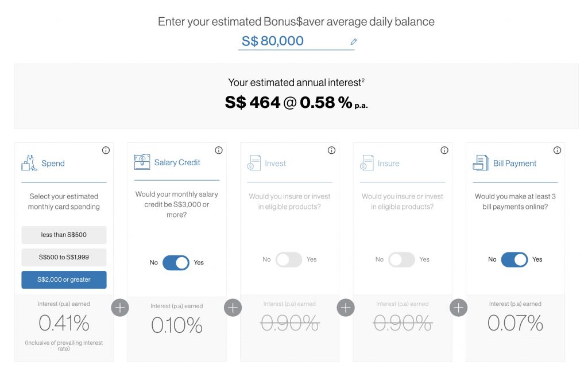Click plus icon between Insure and Bill Payment

point(458,308)
